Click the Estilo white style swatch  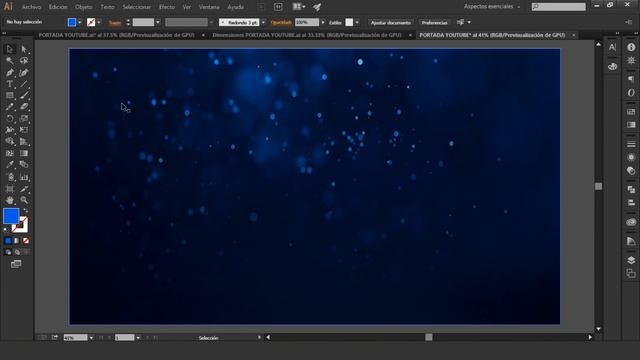pyautogui.click(x=349, y=22)
